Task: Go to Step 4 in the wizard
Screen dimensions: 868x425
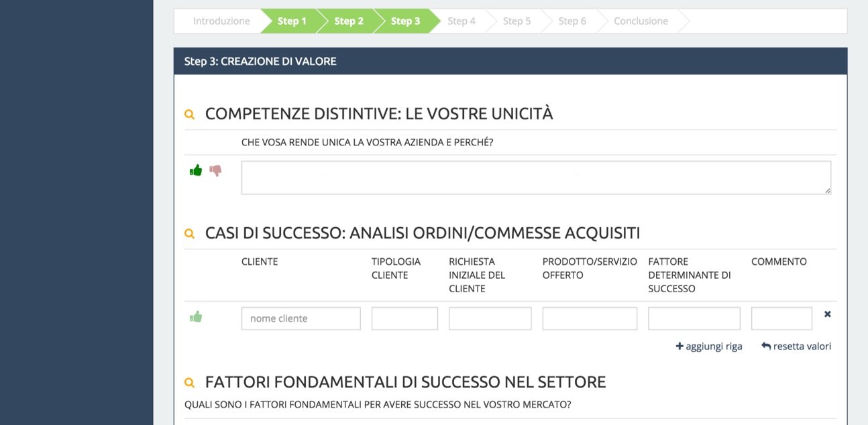Action: (462, 21)
